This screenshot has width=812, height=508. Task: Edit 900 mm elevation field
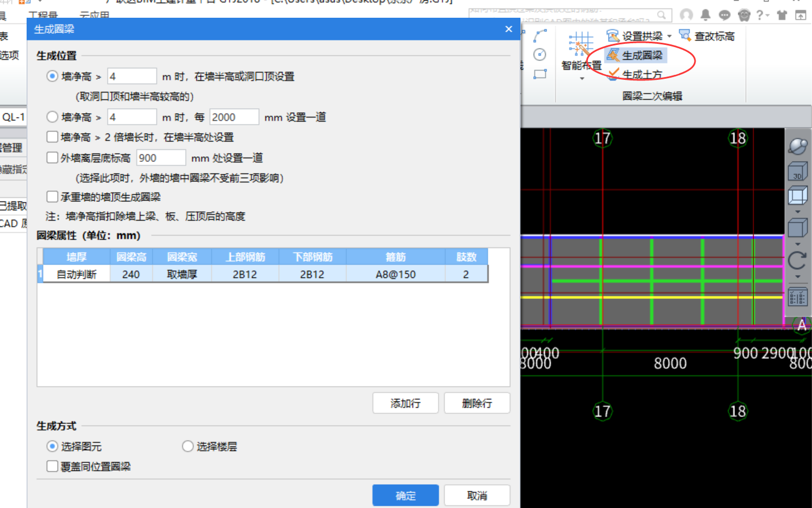click(161, 158)
